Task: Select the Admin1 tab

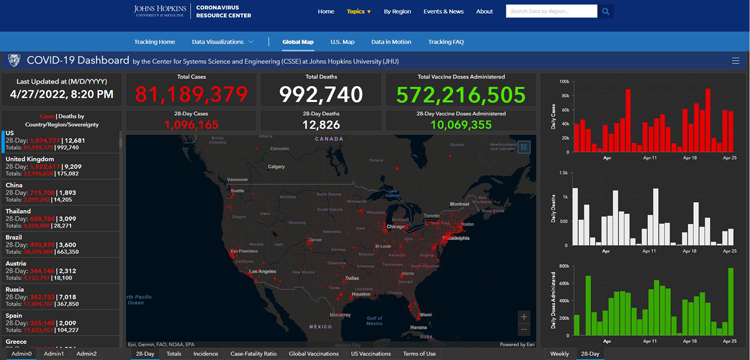Action: 54,354
